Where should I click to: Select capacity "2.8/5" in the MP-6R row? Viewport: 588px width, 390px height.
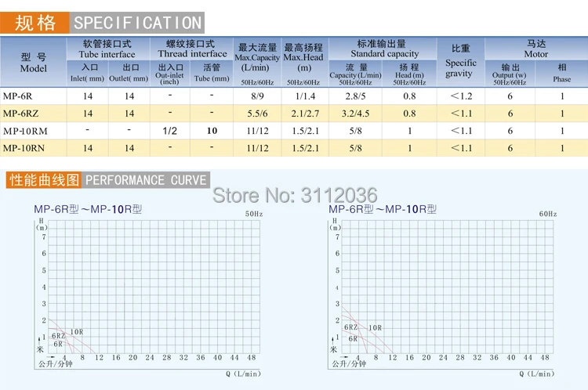click(355, 96)
